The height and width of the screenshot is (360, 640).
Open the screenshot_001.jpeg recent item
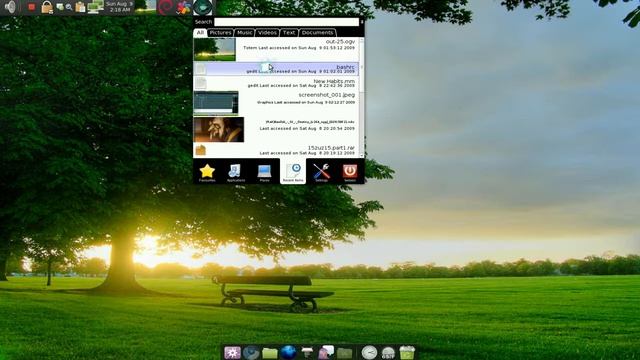point(276,103)
